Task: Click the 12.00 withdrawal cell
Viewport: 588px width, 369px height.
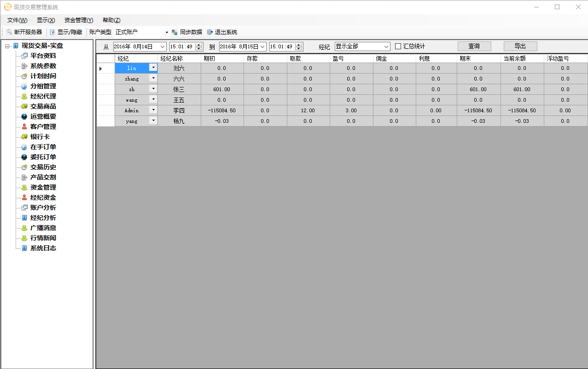Action: point(308,110)
